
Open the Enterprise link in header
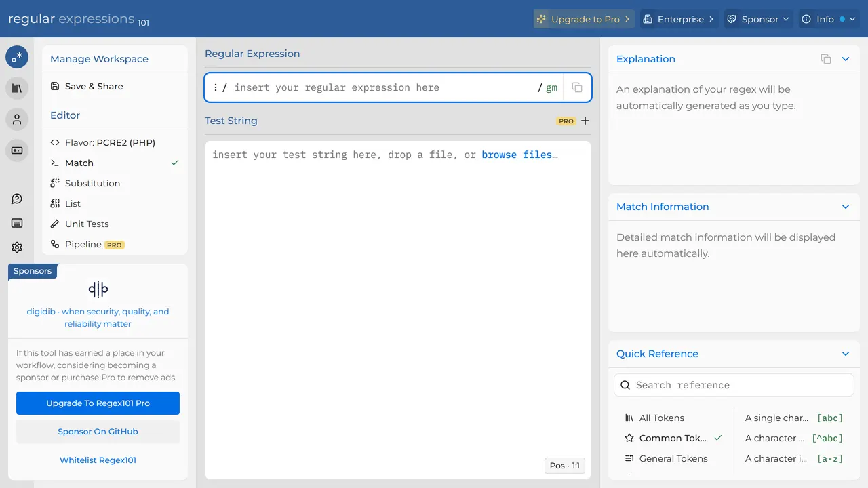(679, 19)
